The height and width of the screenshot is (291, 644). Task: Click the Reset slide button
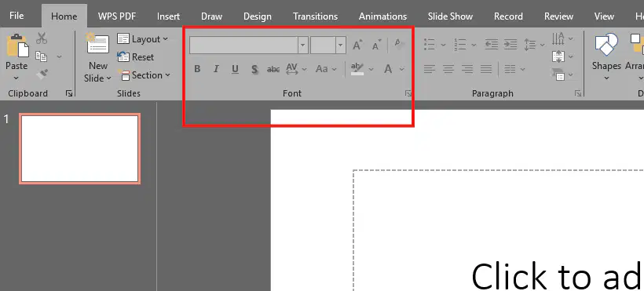[136, 57]
